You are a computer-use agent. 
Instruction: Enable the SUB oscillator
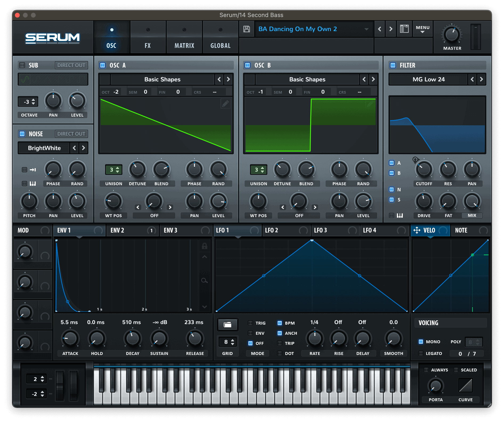click(22, 65)
